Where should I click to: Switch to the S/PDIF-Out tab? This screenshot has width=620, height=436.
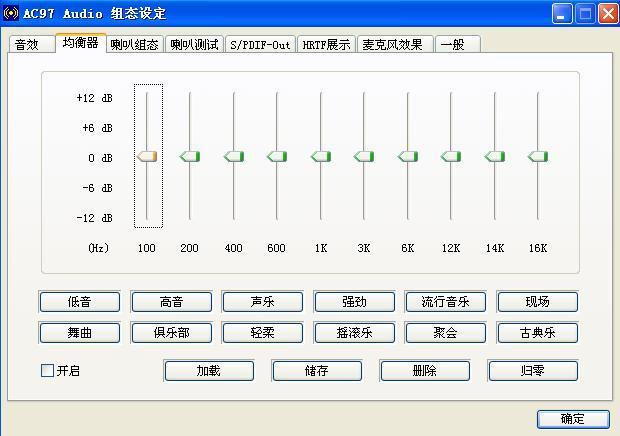[260, 45]
